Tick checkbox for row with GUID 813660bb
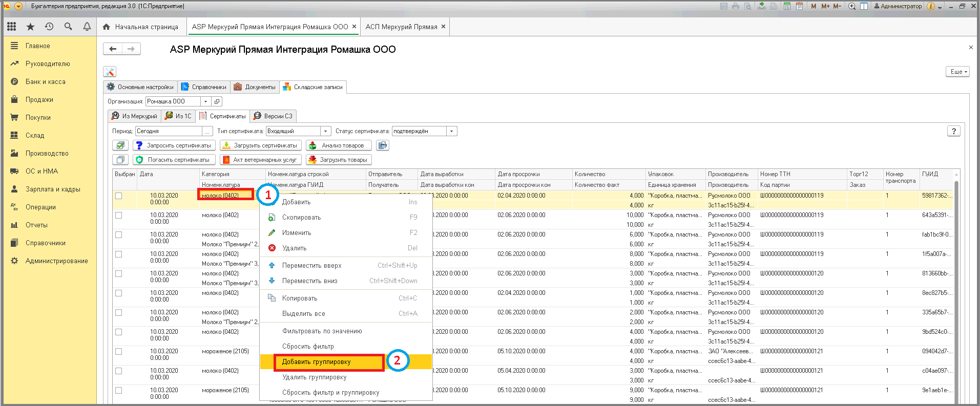 pos(119,273)
